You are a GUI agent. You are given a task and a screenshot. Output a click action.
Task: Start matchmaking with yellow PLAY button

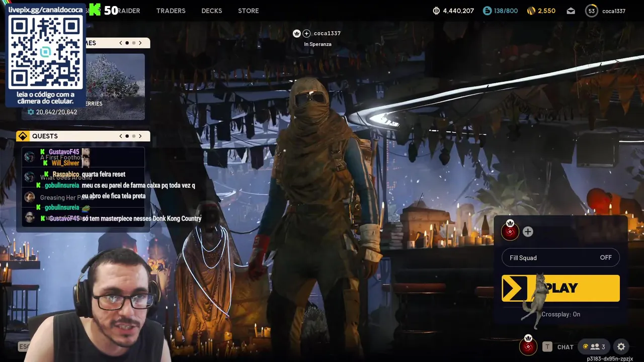(561, 288)
